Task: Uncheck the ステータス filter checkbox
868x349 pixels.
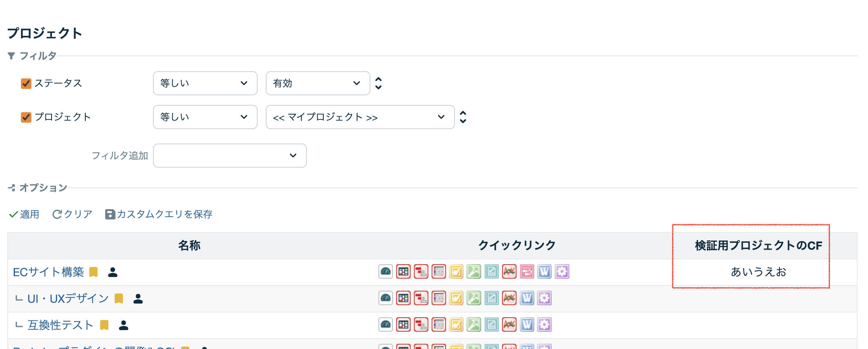Action: (26, 84)
